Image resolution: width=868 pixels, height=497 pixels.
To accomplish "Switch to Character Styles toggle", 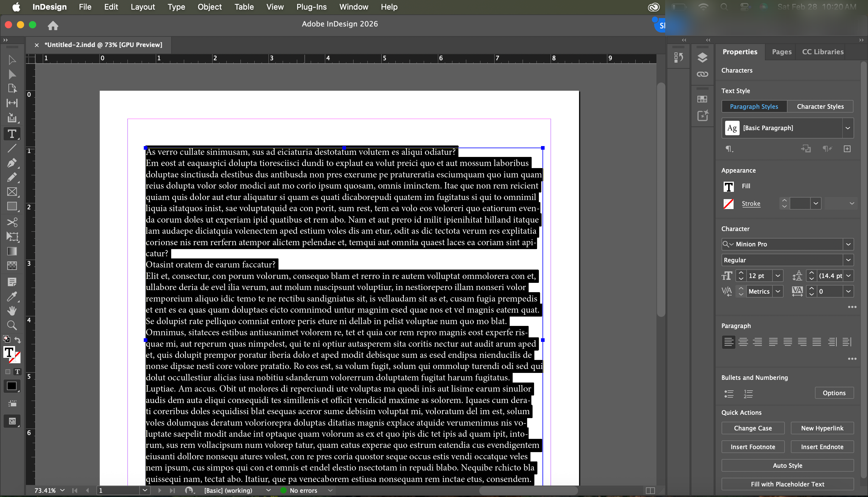I will coord(820,107).
